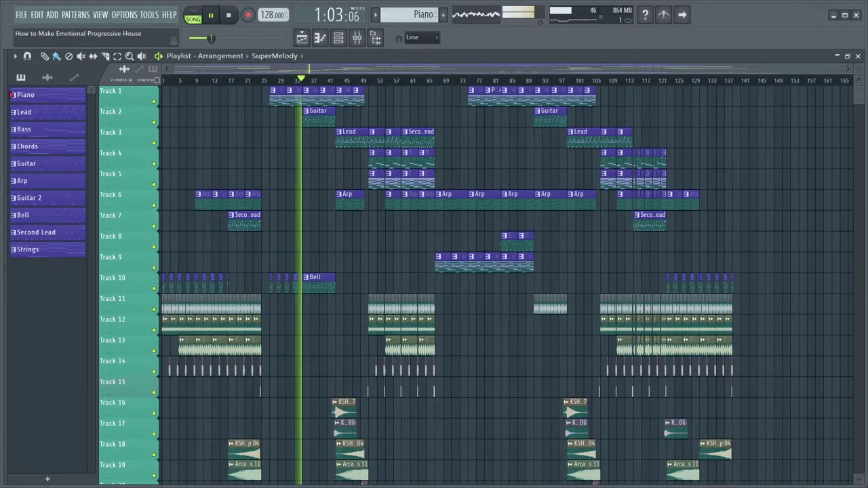Open the FILE menu

(22, 15)
